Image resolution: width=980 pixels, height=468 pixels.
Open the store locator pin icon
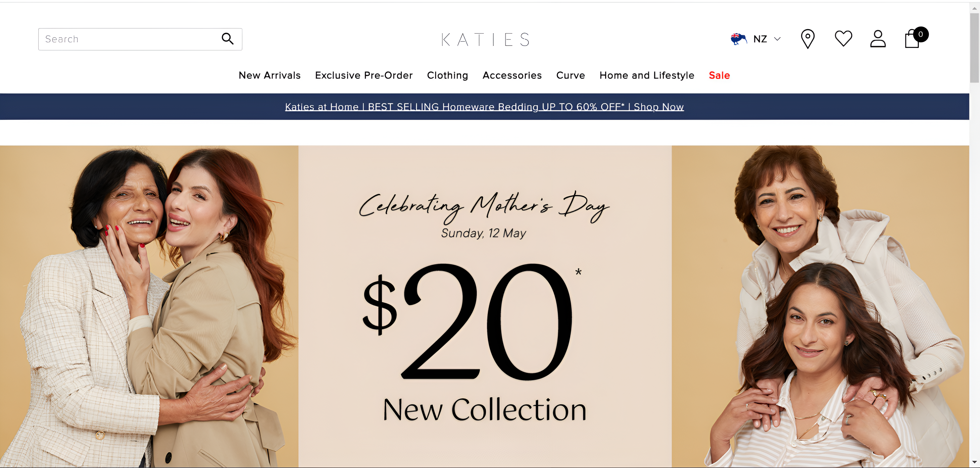(807, 39)
